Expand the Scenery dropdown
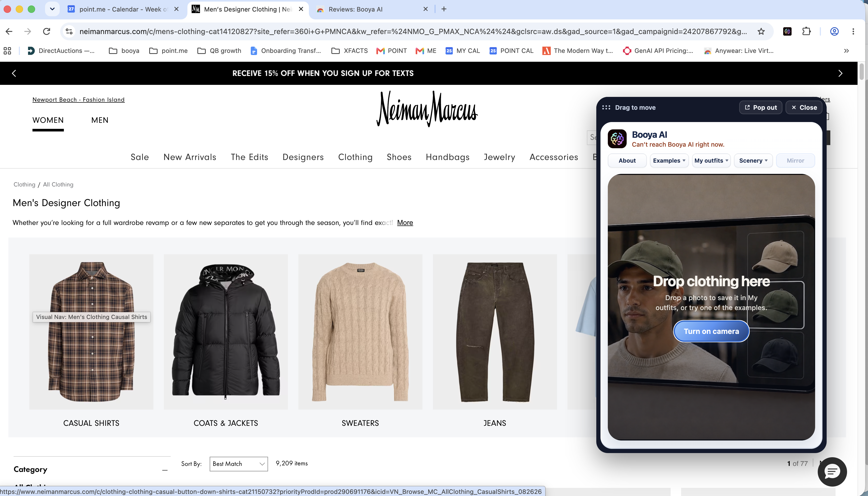The image size is (868, 496). click(753, 161)
